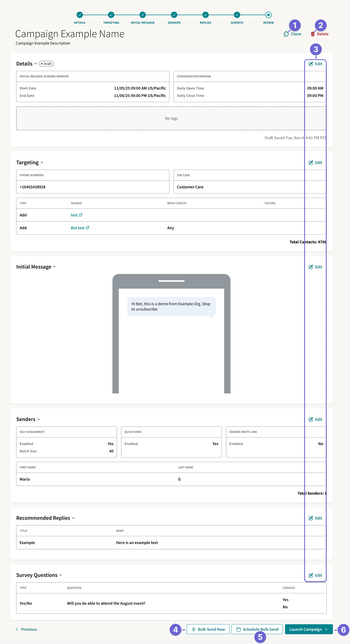Click the Edit pencil for Survey Questions
Viewport: 350px width, 644px height.
click(x=311, y=575)
